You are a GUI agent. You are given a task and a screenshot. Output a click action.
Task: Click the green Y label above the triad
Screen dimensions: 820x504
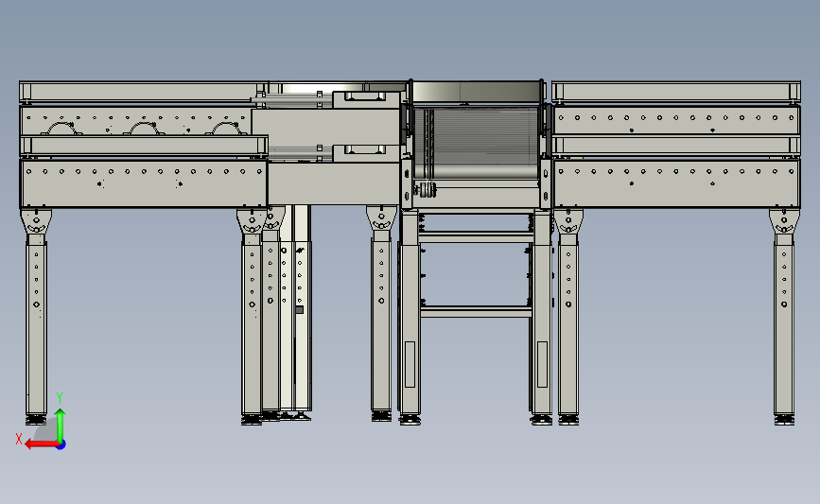coord(60,398)
